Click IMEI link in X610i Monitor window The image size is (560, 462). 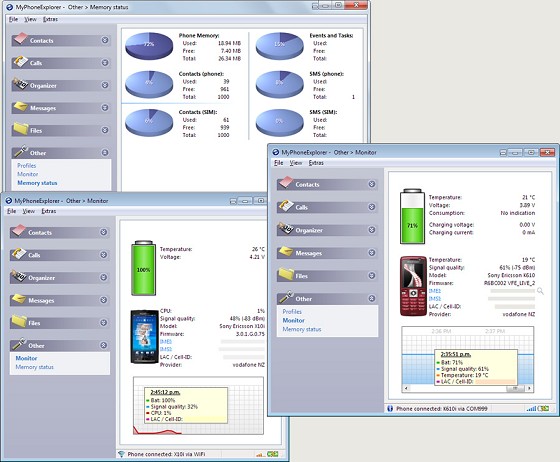tap(435, 291)
